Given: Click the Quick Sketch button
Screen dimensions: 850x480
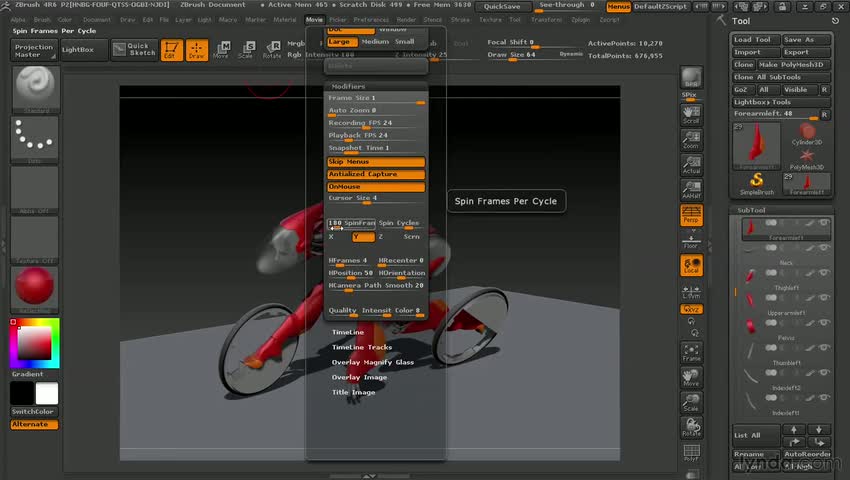Looking at the screenshot, I should [x=134, y=49].
